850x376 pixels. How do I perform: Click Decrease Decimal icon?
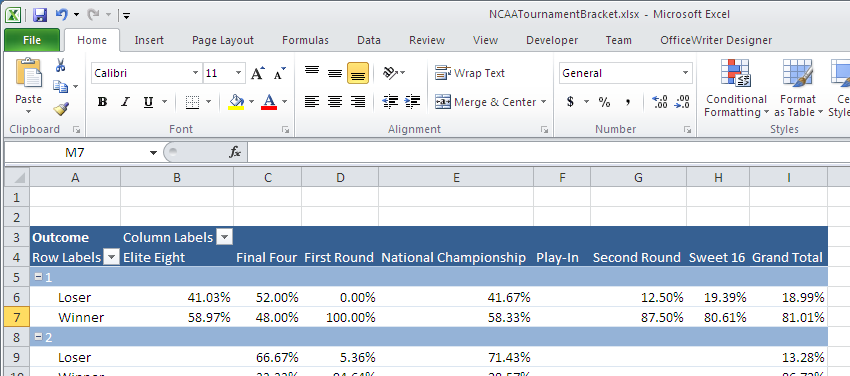click(682, 102)
